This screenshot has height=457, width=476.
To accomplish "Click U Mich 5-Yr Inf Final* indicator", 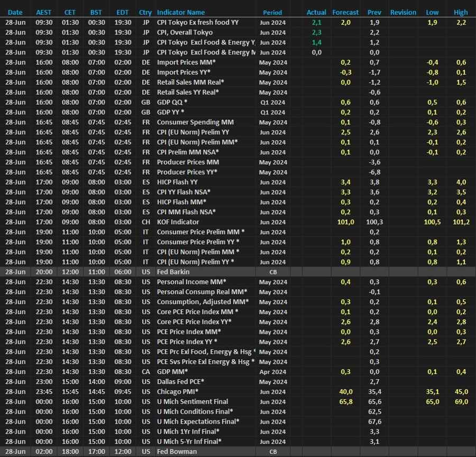I will [x=189, y=442].
